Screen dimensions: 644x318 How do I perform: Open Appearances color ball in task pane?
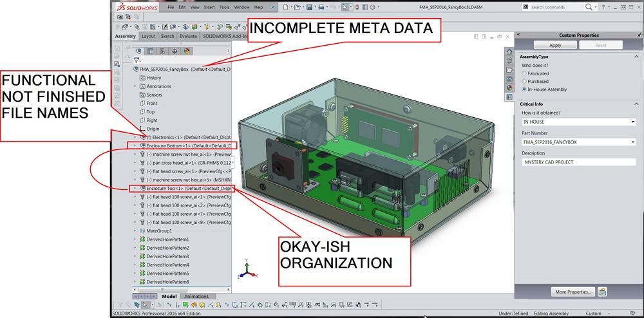coord(509,88)
